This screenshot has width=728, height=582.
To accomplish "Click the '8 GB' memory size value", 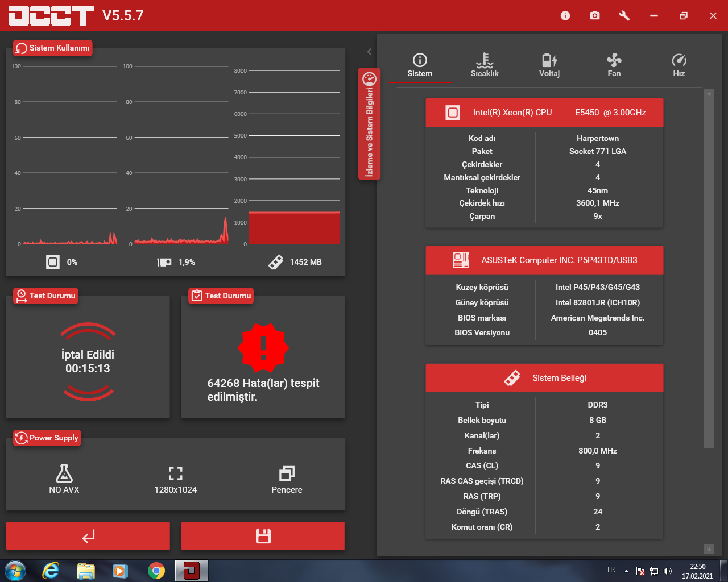I will click(598, 420).
